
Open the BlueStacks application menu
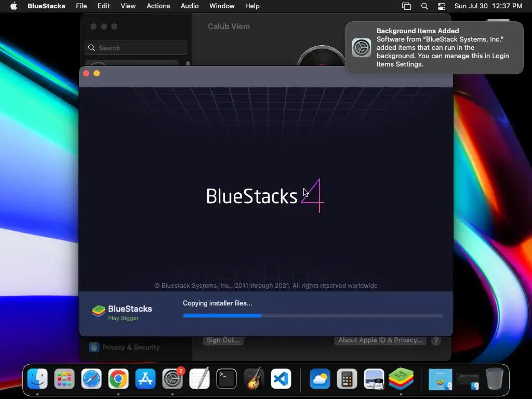pos(46,6)
